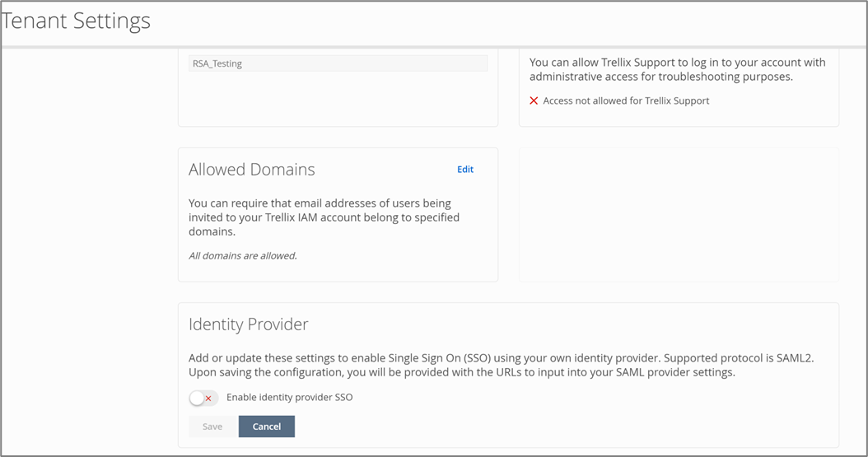Click the Tenant Settings page title
This screenshot has width=868, height=457.
pyautogui.click(x=77, y=21)
